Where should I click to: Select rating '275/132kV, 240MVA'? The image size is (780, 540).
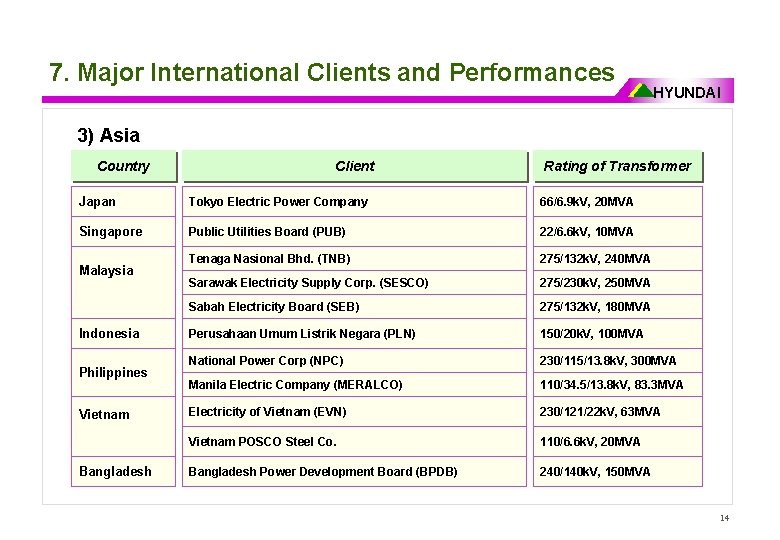(618, 259)
